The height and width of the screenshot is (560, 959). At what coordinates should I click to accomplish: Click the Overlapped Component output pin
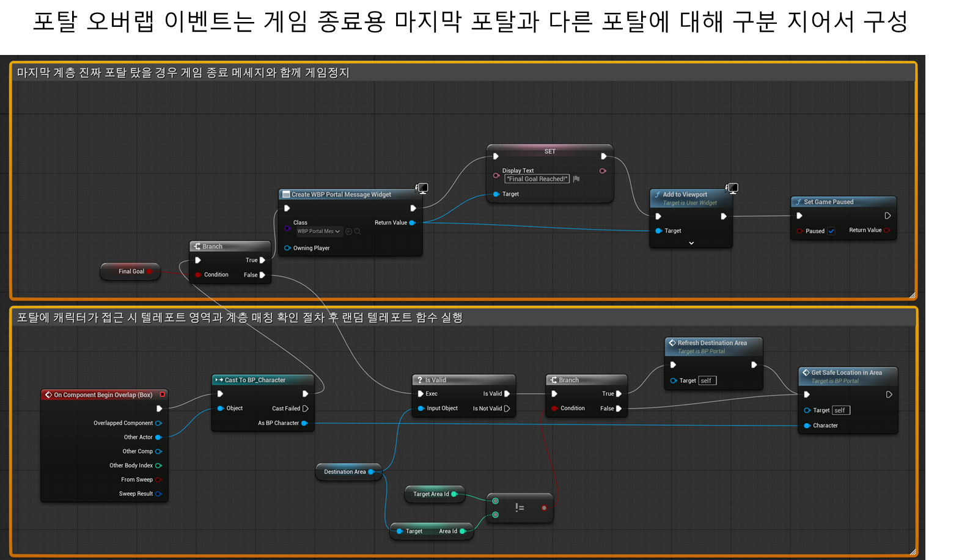(158, 423)
